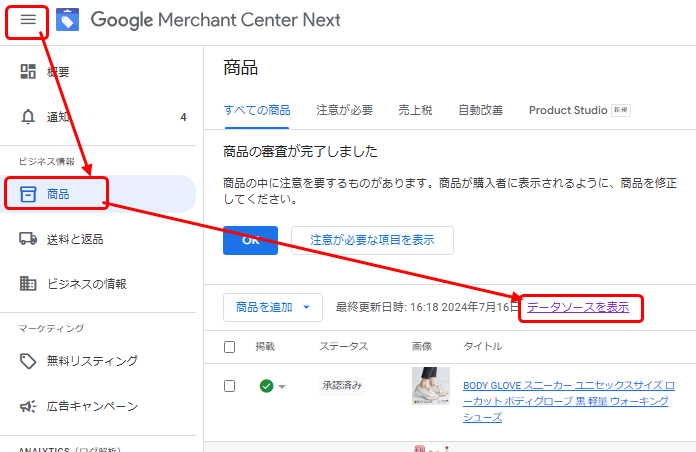Image resolution: width=696 pixels, height=452 pixels.
Task: Open the hamburger main menu
Action: click(x=27, y=20)
